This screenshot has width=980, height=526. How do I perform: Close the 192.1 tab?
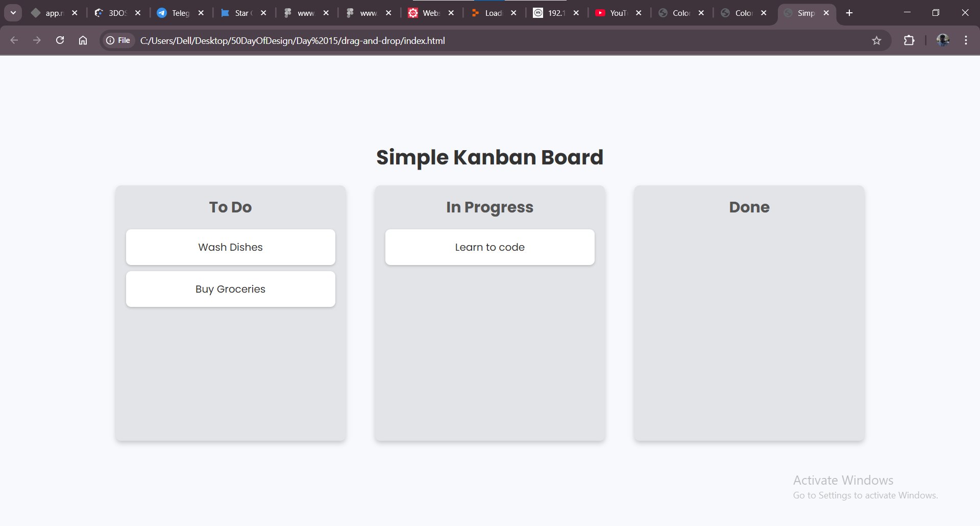tap(576, 13)
